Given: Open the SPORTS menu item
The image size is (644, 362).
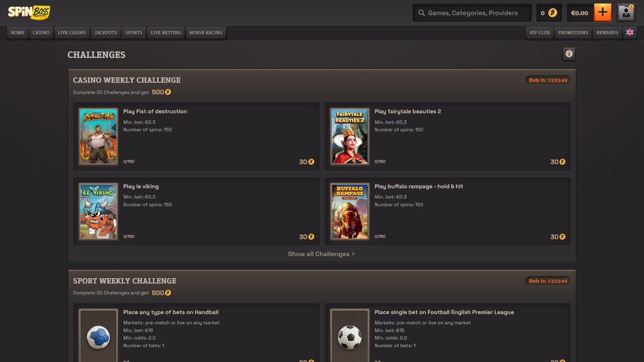Looking at the screenshot, I should click(134, 33).
